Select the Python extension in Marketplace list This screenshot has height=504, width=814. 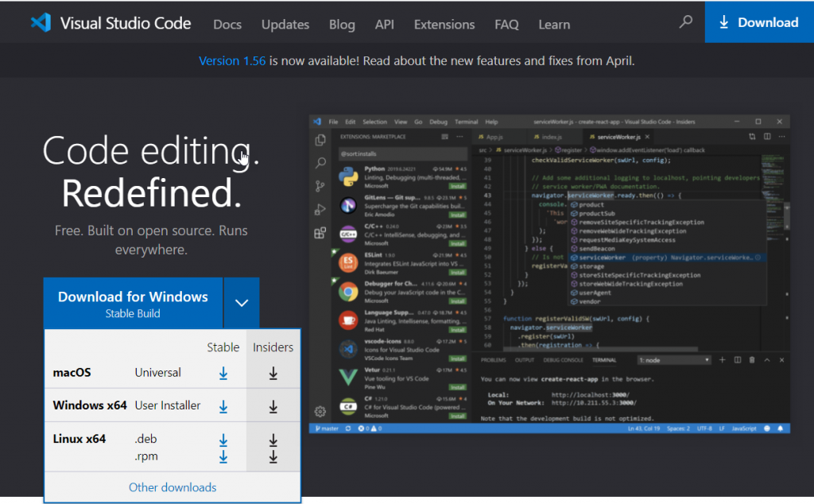402,177
